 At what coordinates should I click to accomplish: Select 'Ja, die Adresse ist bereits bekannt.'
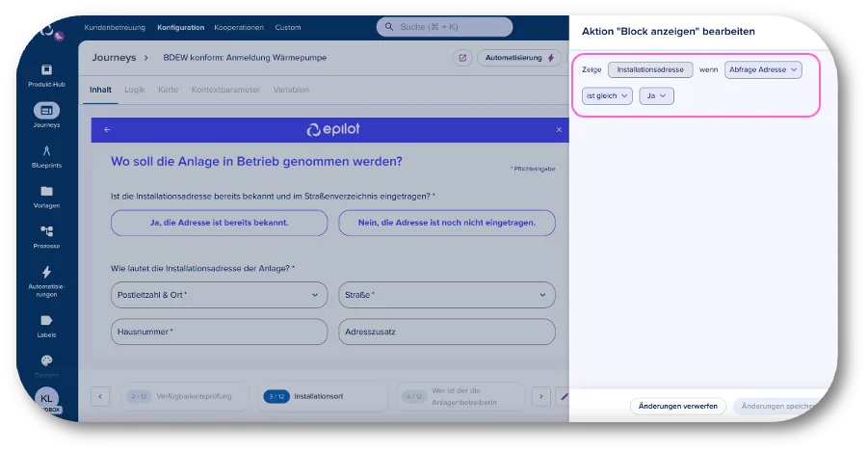coord(220,223)
